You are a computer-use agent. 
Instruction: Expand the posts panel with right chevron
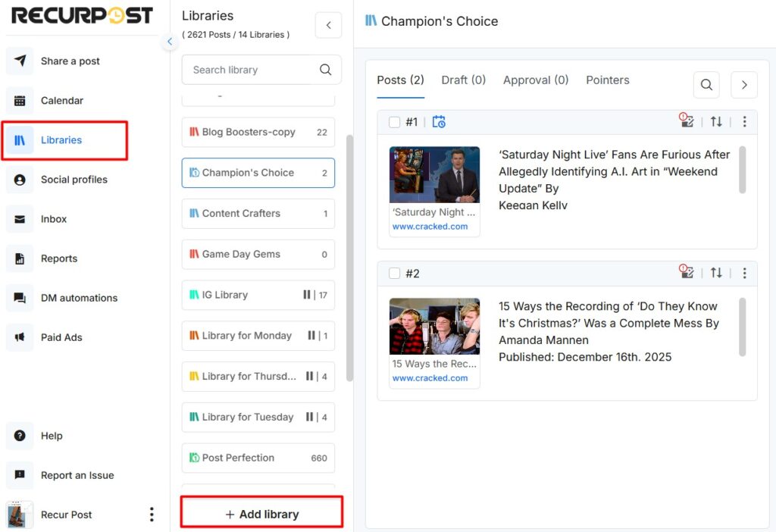click(743, 85)
